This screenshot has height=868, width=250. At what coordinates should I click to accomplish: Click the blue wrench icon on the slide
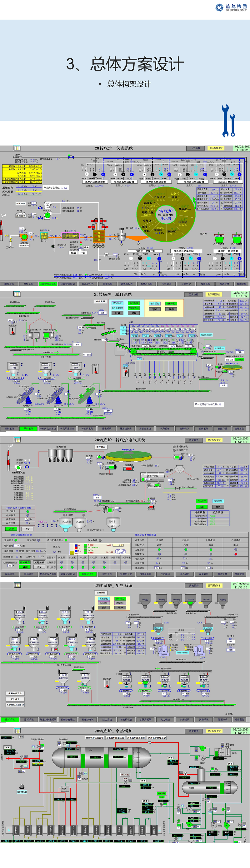pos(228,120)
